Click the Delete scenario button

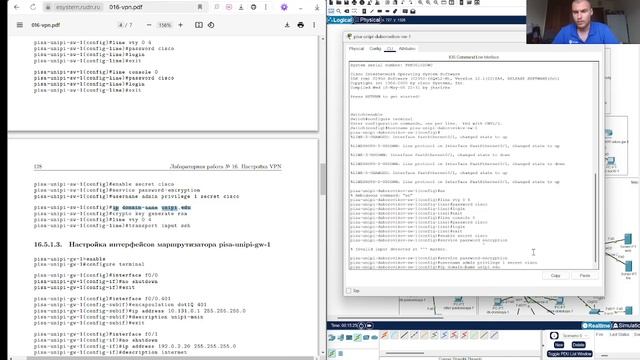[x=578, y=345]
